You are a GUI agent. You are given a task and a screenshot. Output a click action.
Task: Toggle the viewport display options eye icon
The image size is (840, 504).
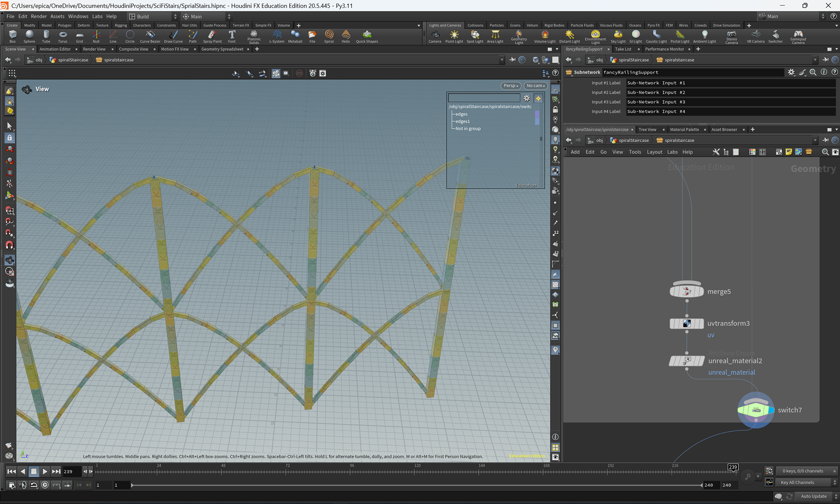click(555, 457)
